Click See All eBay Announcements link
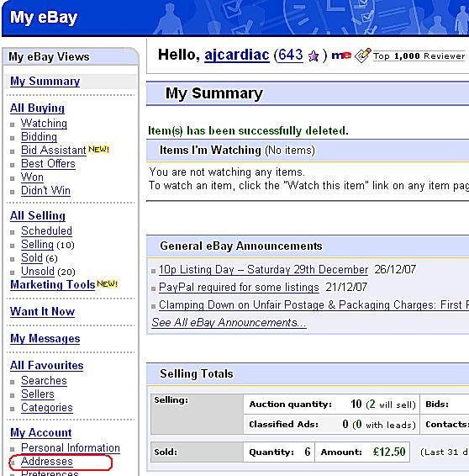This screenshot has height=476, width=469. click(x=229, y=323)
